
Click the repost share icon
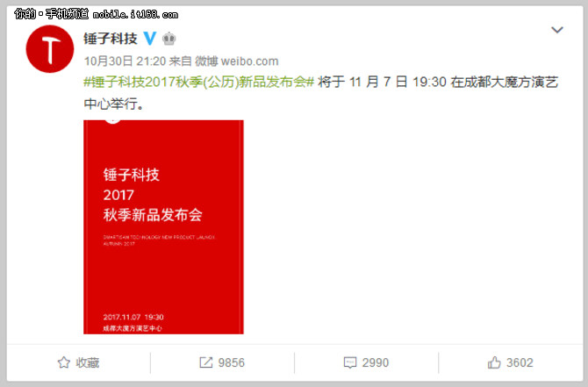205,362
